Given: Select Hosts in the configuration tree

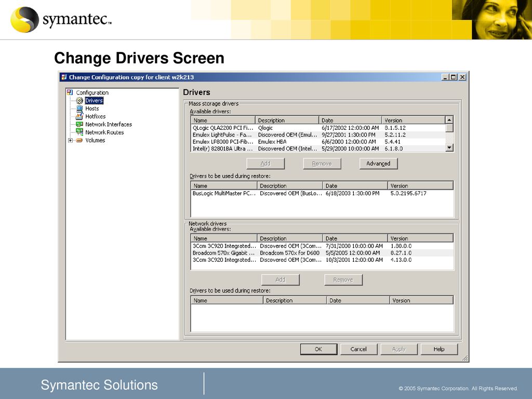Looking at the screenshot, I should 92,109.
